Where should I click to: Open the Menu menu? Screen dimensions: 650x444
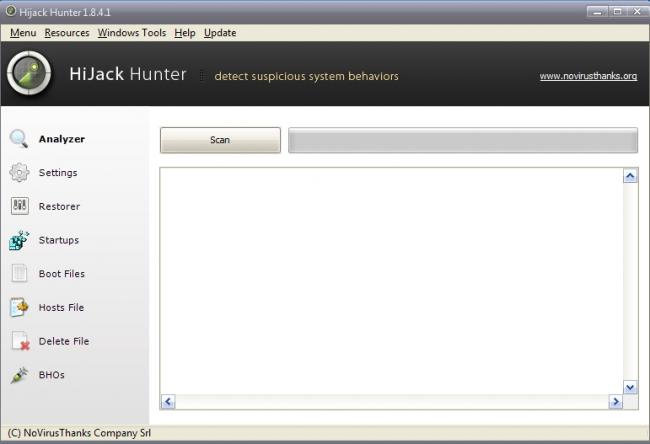coord(23,33)
